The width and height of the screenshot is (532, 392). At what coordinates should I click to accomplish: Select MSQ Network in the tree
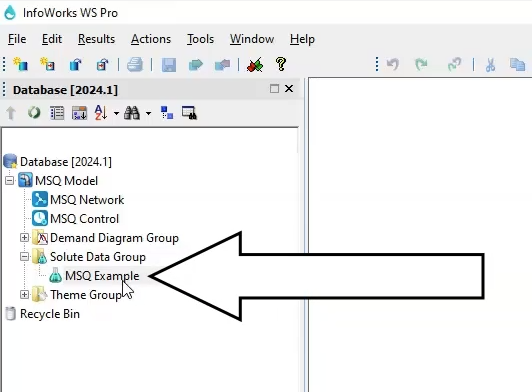87,200
